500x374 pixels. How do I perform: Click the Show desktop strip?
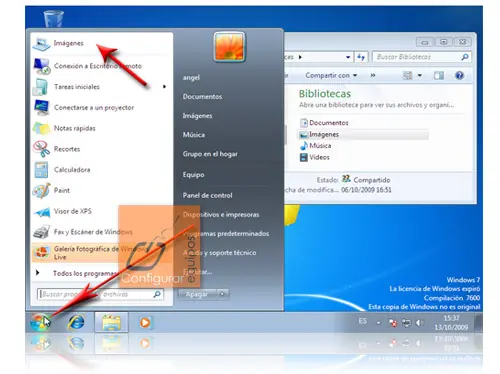tap(479, 322)
